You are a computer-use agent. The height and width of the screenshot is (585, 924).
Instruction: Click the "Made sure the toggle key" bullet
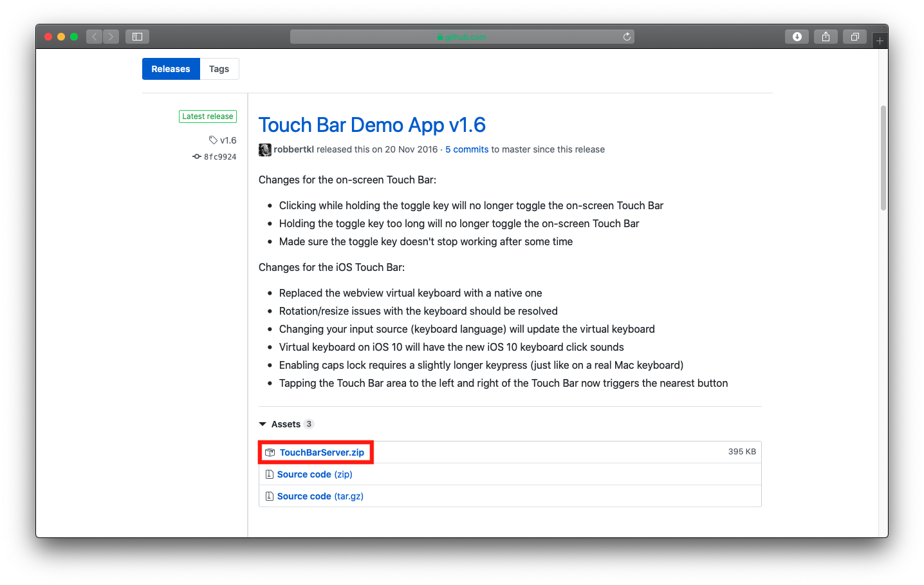[x=426, y=241]
